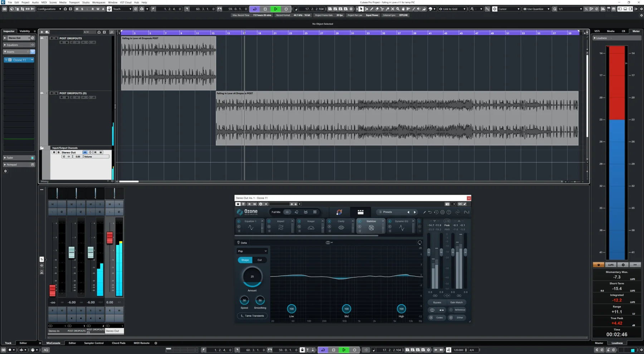This screenshot has height=354, width=644.
Task: Open the Ozone help question mark
Action: coord(449,212)
